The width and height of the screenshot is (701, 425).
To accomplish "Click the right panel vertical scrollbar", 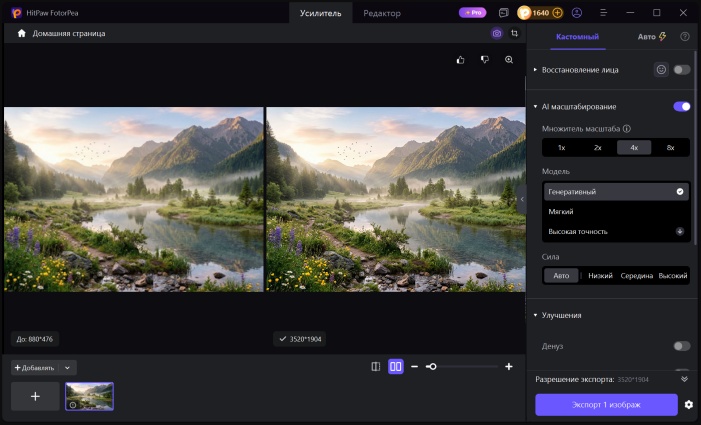I will pos(695,147).
